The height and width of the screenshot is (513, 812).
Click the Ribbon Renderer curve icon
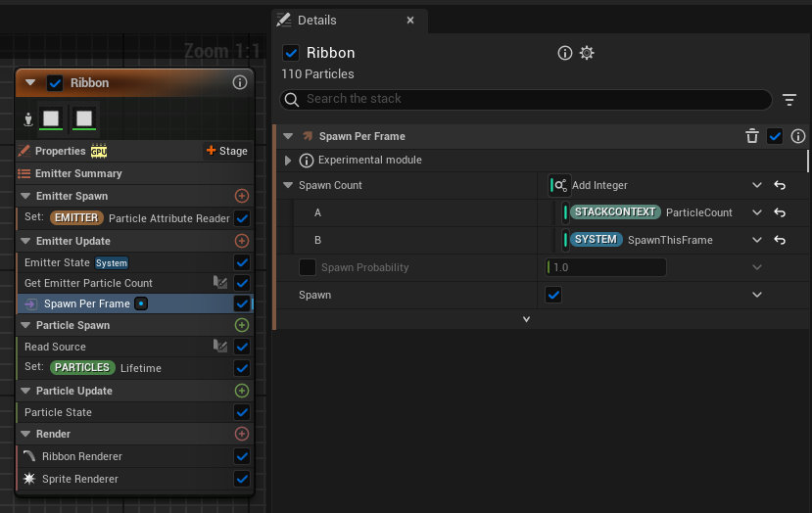(x=29, y=456)
